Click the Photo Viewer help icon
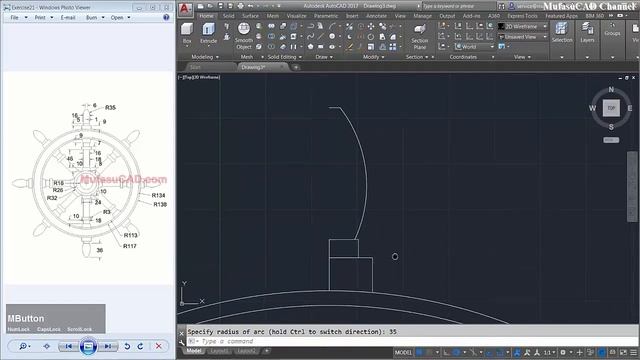Viewport: 640px width, 360px height. (166, 17)
